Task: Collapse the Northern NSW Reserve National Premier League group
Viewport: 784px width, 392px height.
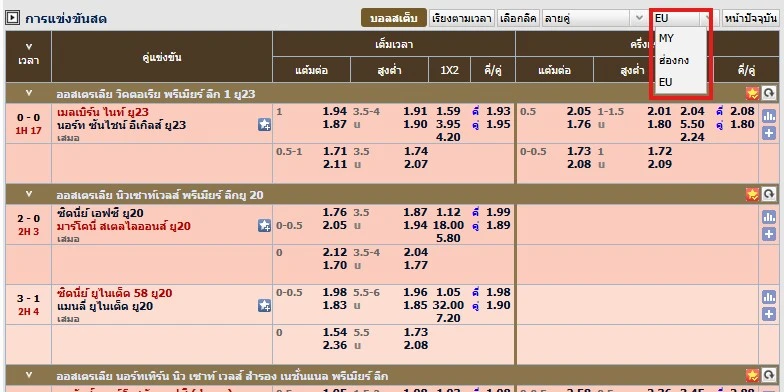Action: click(x=28, y=375)
